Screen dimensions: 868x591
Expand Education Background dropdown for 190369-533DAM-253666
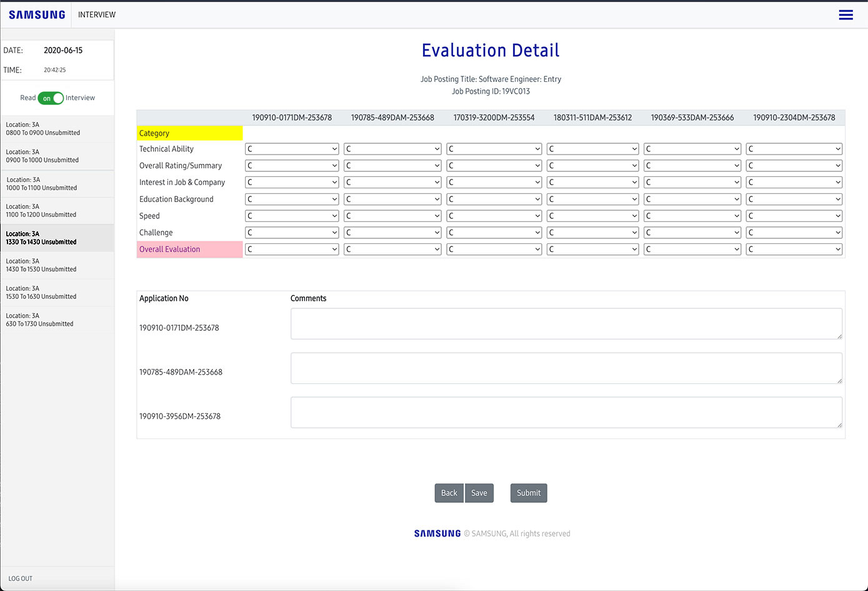[692, 200]
